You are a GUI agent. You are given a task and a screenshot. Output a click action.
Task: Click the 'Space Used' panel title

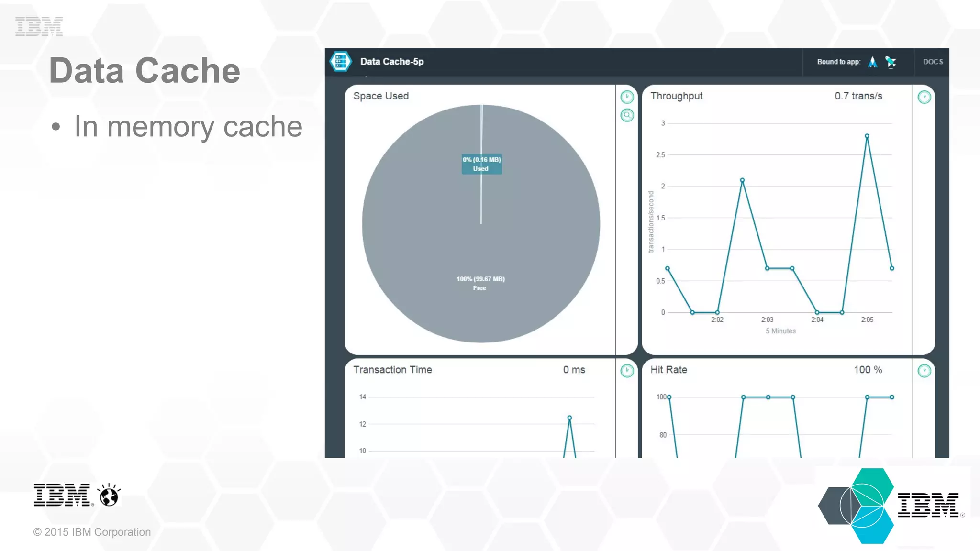381,96
